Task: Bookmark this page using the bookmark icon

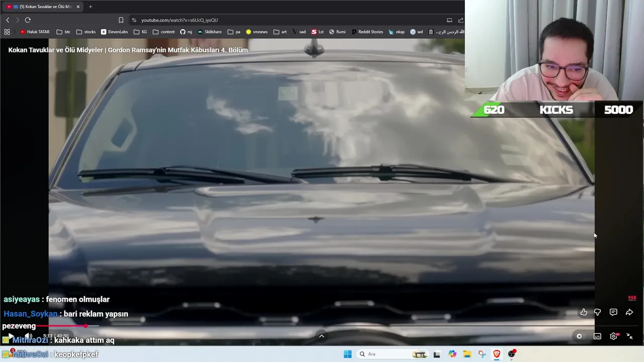Action: coord(121,20)
